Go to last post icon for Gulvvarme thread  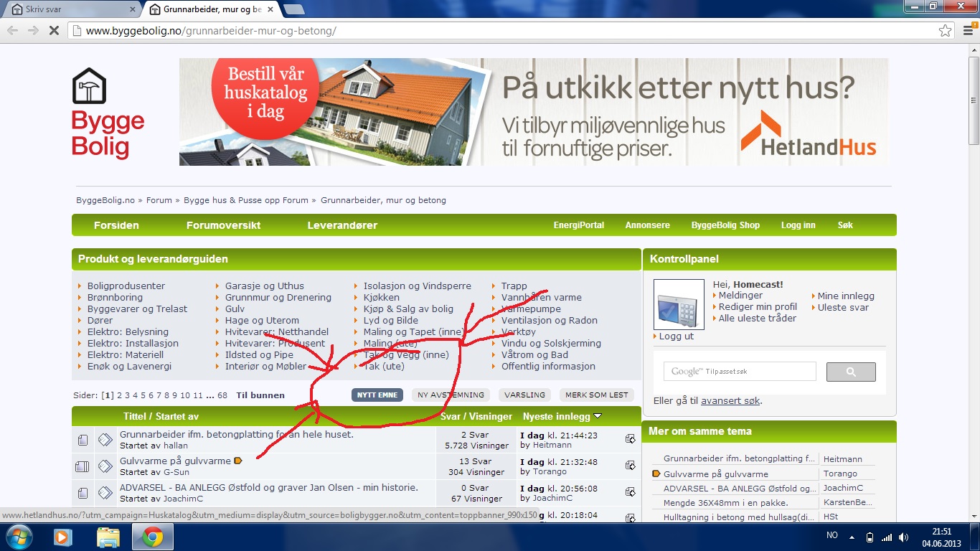pyautogui.click(x=630, y=465)
